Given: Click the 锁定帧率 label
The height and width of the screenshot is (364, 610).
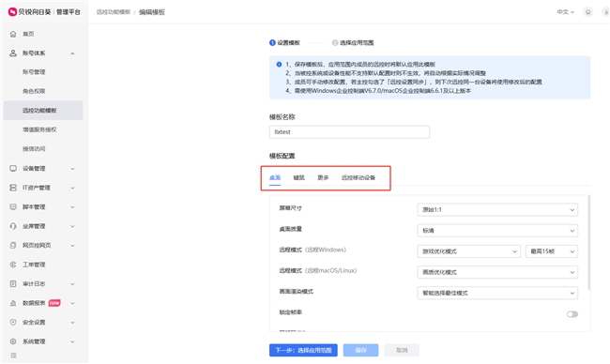Looking at the screenshot, I should click(290, 312).
